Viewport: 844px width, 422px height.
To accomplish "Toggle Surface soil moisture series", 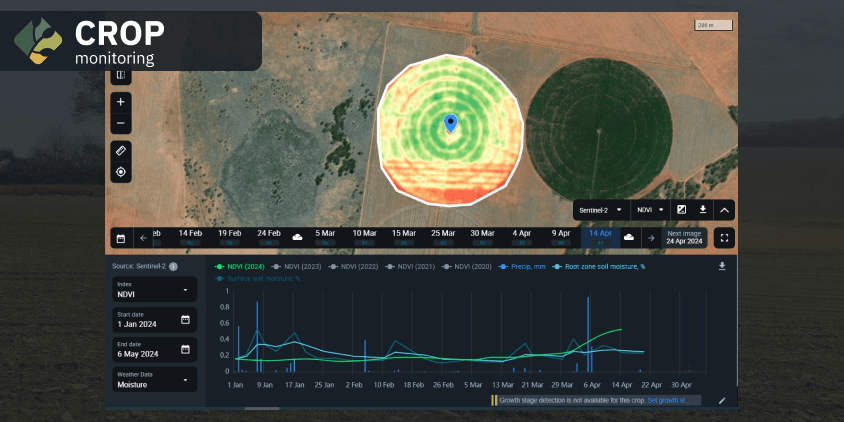I will point(257,278).
